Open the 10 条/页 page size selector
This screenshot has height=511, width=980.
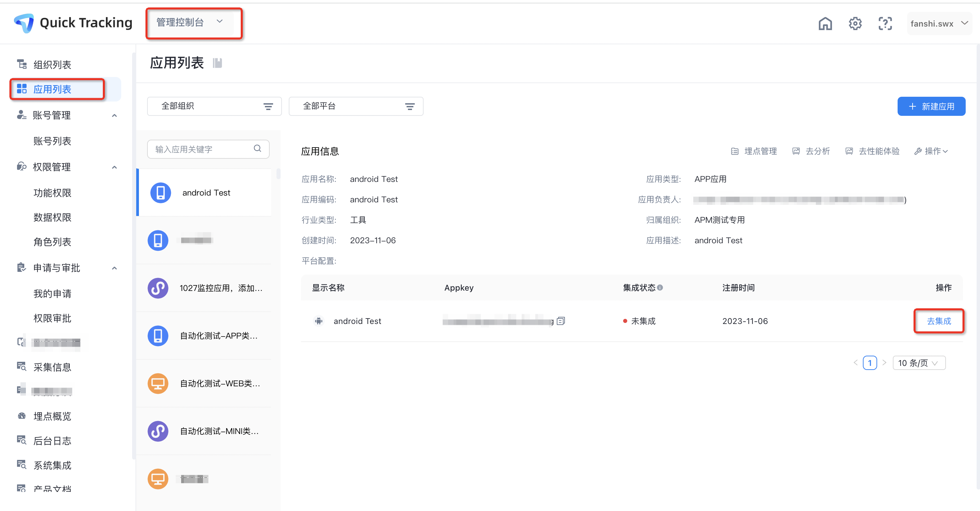[919, 363]
